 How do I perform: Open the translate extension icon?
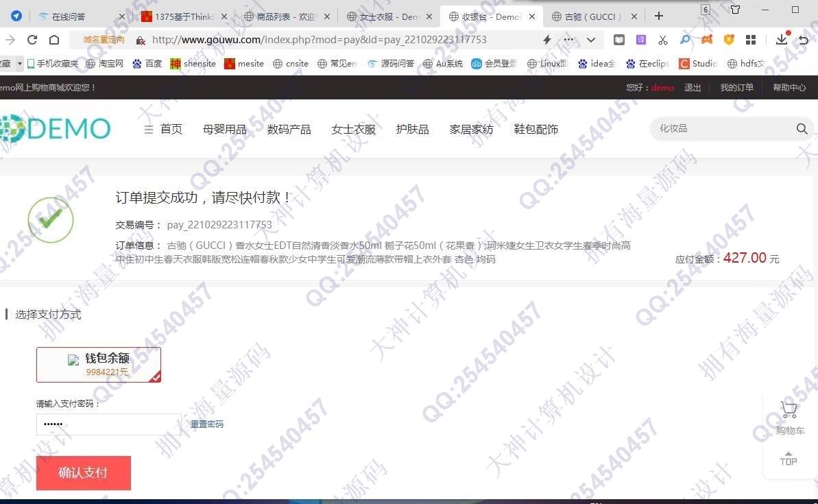point(640,40)
